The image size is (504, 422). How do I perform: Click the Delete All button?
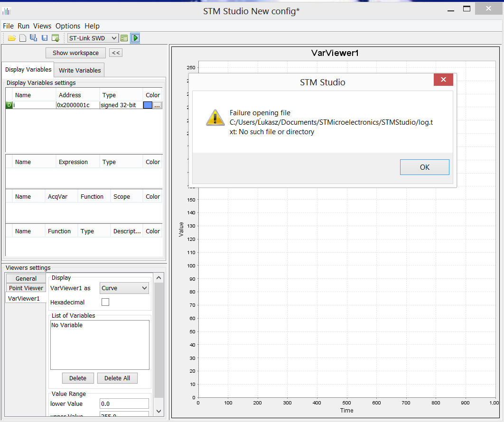[x=117, y=378]
